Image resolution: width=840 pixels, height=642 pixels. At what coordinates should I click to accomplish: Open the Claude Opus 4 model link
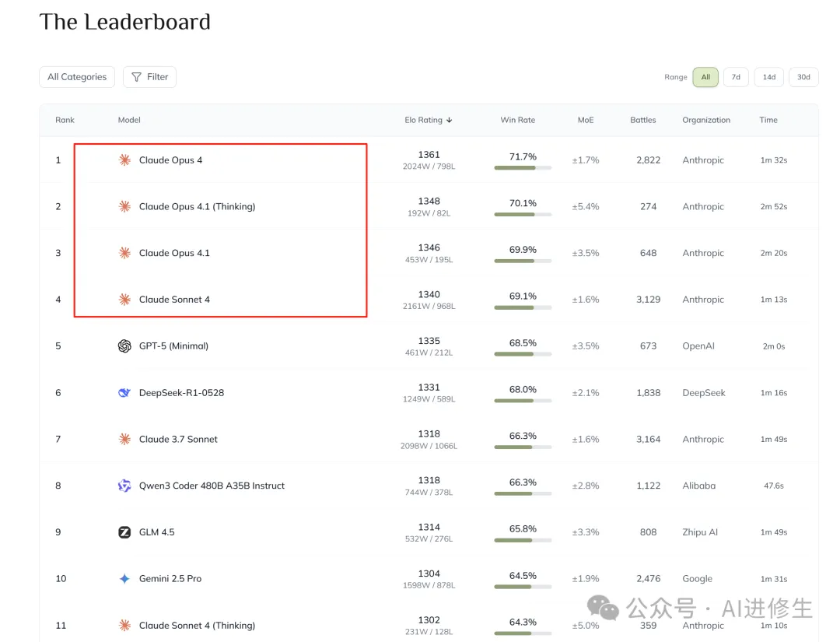point(170,160)
